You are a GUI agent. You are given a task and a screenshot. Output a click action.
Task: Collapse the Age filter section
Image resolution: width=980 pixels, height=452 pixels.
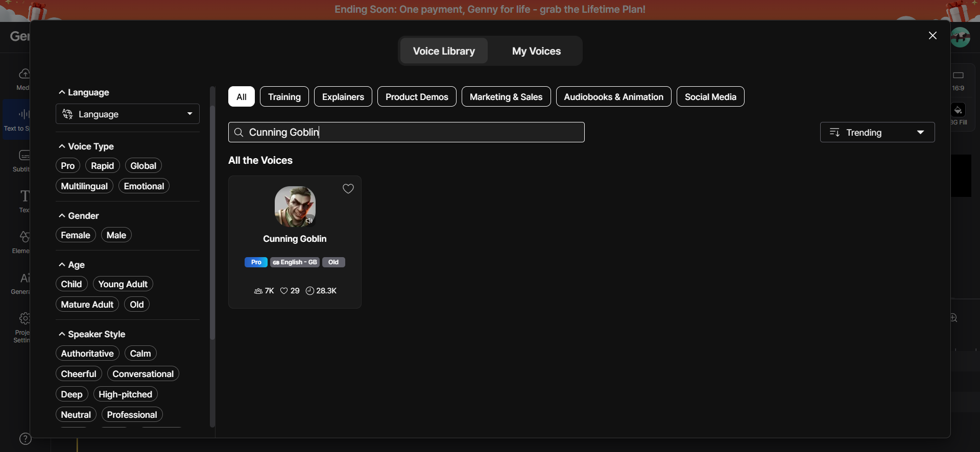point(71,265)
